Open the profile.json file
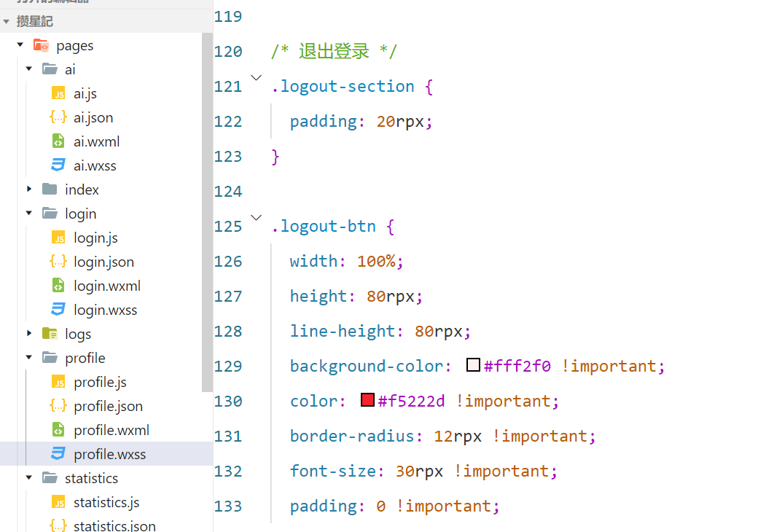 [108, 406]
